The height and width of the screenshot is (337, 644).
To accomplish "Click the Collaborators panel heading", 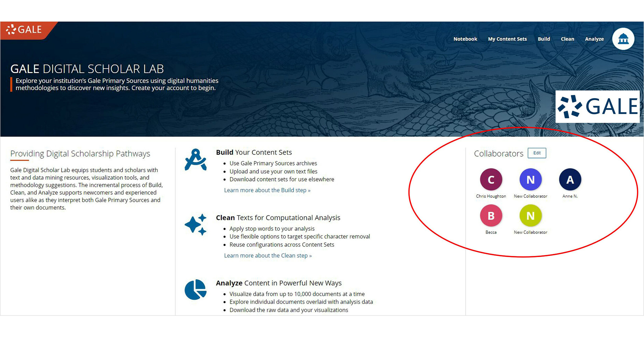I will click(x=499, y=153).
